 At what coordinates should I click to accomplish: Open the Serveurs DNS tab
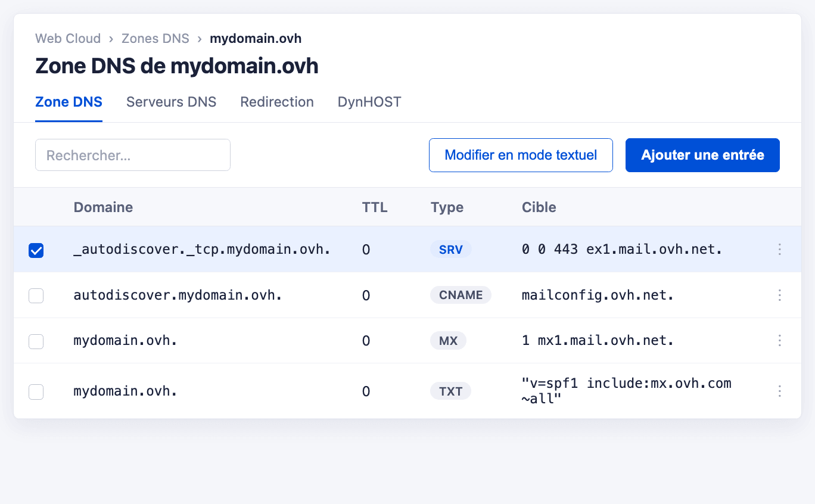click(171, 102)
